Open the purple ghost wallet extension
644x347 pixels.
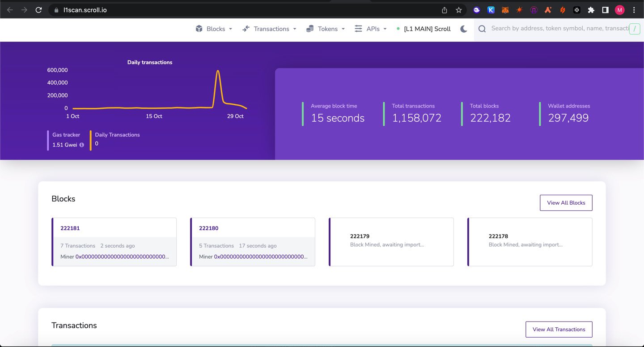477,10
